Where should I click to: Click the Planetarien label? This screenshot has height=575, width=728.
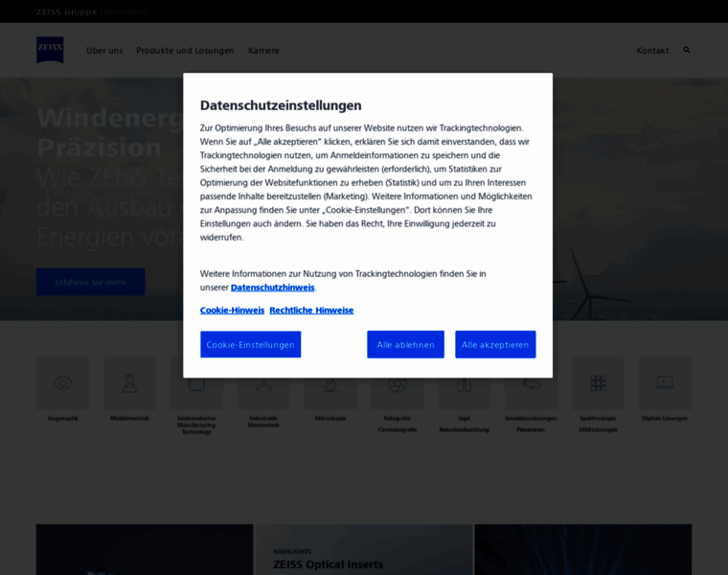(x=531, y=429)
